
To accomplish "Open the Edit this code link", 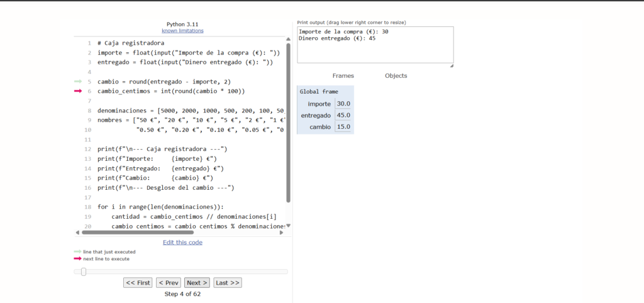I will point(182,243).
